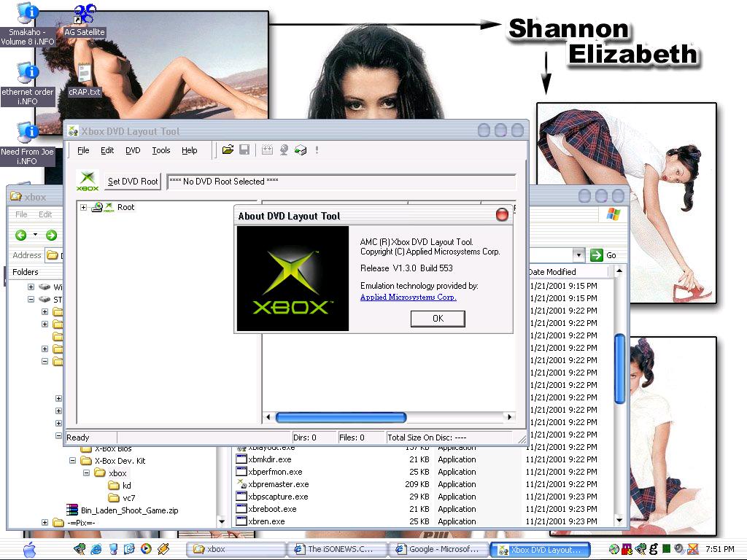Close the About DVD Layout Tool dialog
This screenshot has height=560, width=747.
tap(502, 215)
